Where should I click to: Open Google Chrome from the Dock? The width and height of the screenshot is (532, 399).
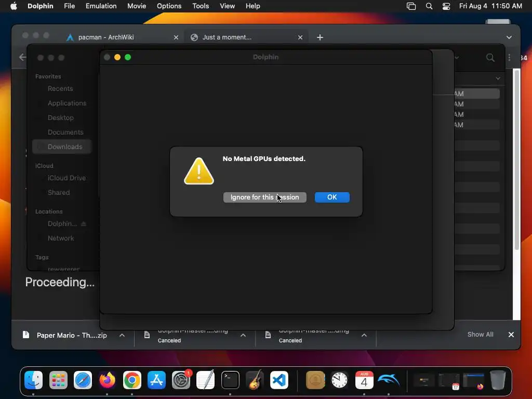[x=132, y=380]
